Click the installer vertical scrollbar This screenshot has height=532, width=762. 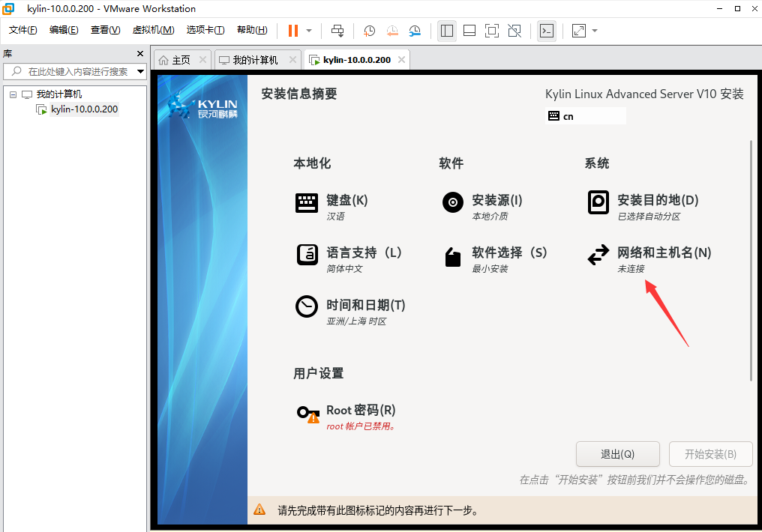(x=751, y=260)
